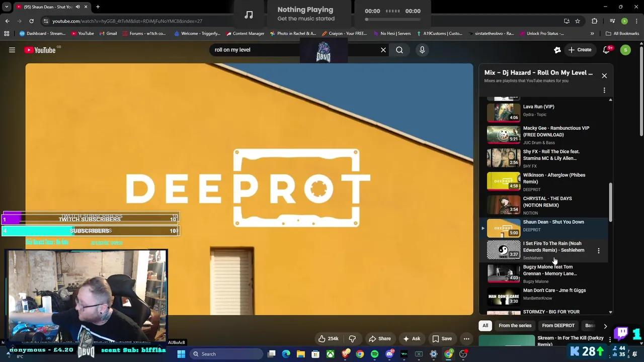Image resolution: width=644 pixels, height=362 pixels.
Task: Open the Dashboard - Stream bookmark
Action: click(42, 34)
